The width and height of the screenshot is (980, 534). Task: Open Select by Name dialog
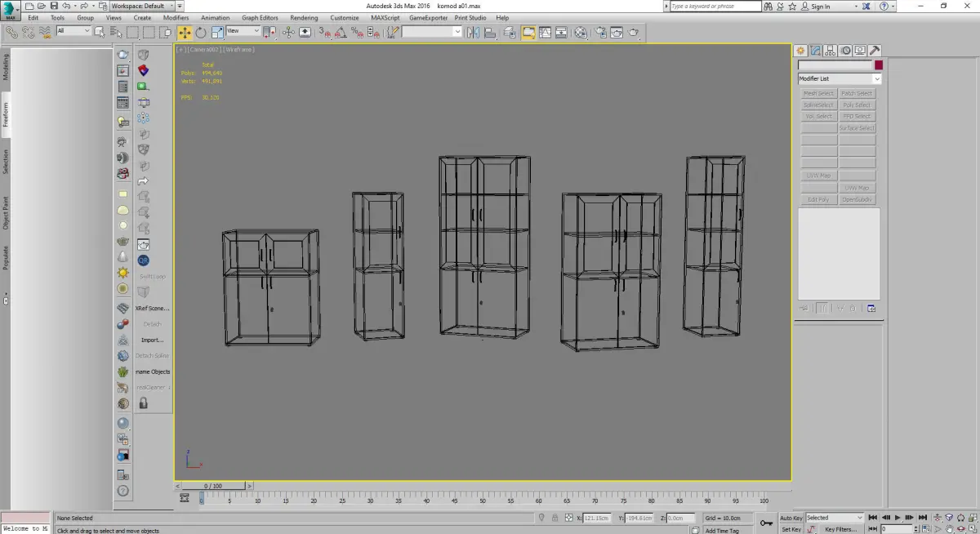coord(116,32)
